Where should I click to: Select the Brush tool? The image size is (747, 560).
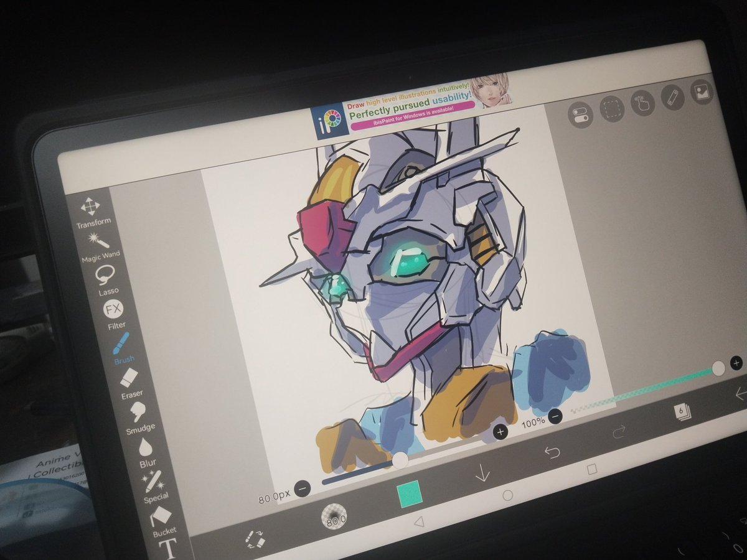[122, 347]
